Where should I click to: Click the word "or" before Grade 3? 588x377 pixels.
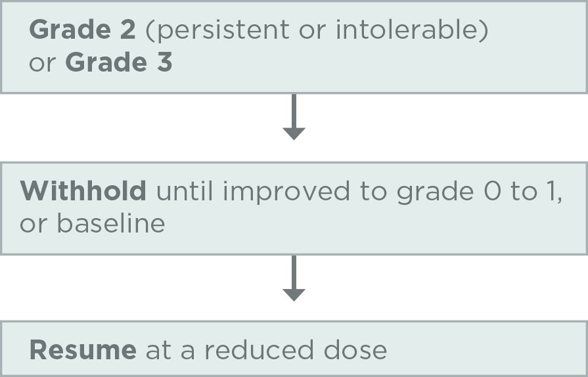(42, 63)
